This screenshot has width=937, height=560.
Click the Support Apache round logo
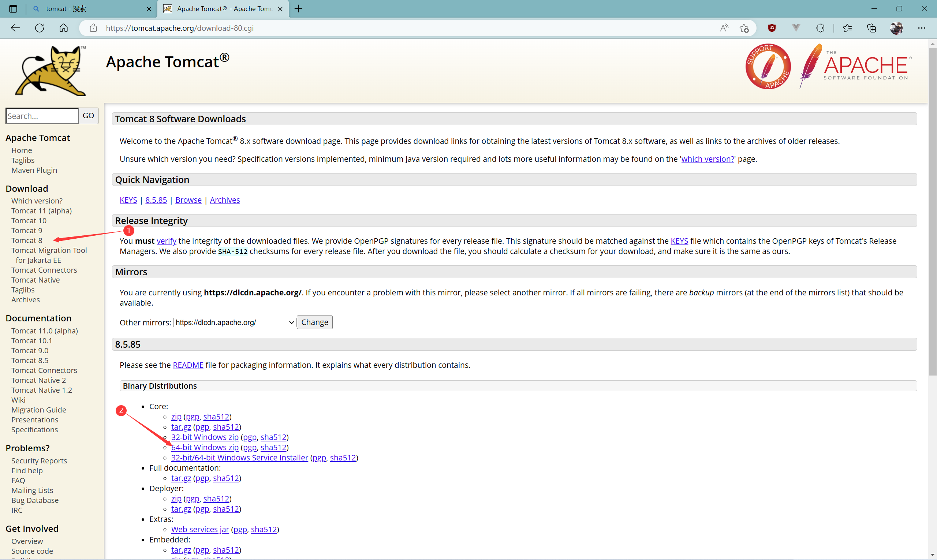768,66
